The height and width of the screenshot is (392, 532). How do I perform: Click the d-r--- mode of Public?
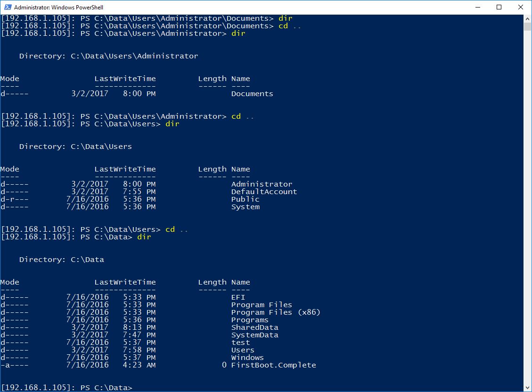click(14, 199)
